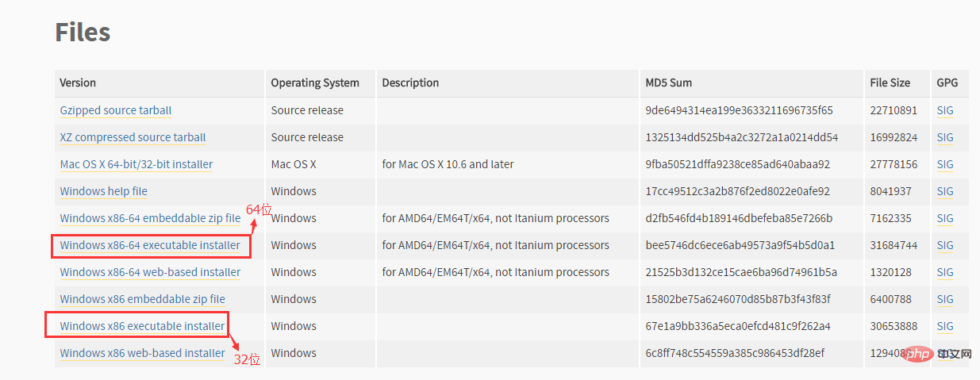Open SIG link for Gzipped source tarball
The height and width of the screenshot is (380, 980).
click(x=945, y=110)
